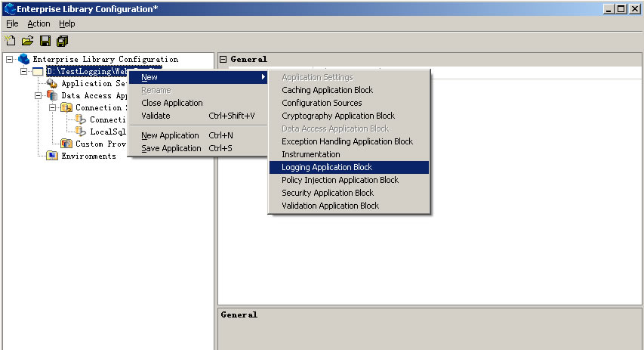
Task: Collapse the Connection Strings node
Action: click(53, 108)
